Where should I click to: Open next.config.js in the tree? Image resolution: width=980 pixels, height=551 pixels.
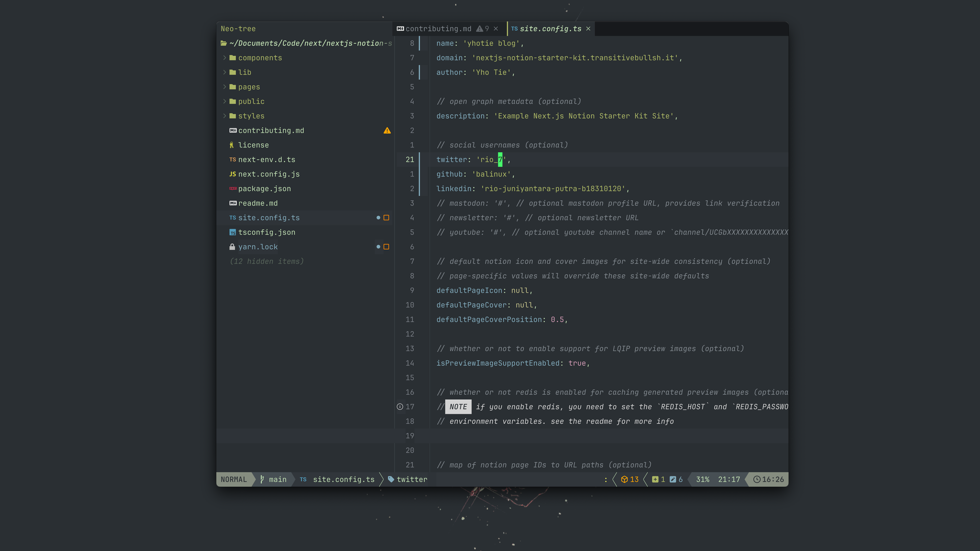(269, 174)
